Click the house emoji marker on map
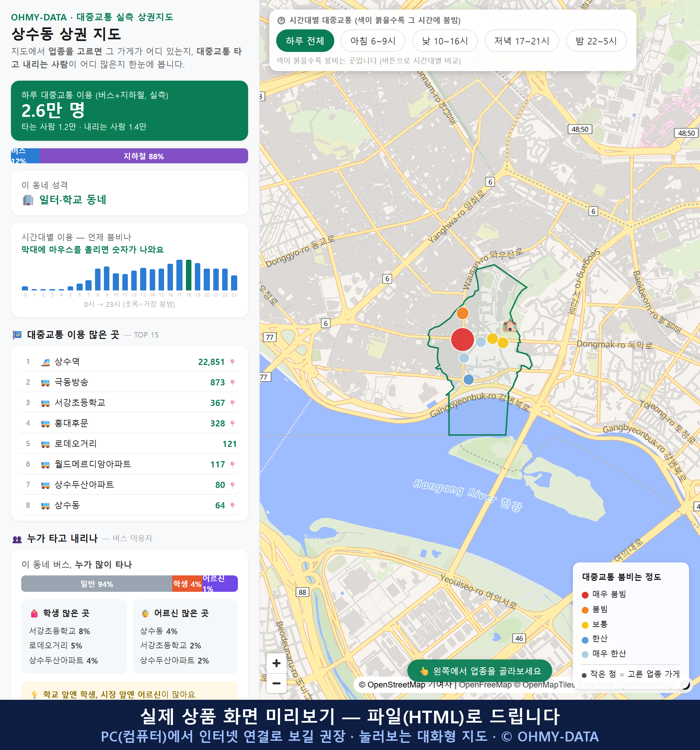This screenshot has height=750, width=700. click(510, 325)
